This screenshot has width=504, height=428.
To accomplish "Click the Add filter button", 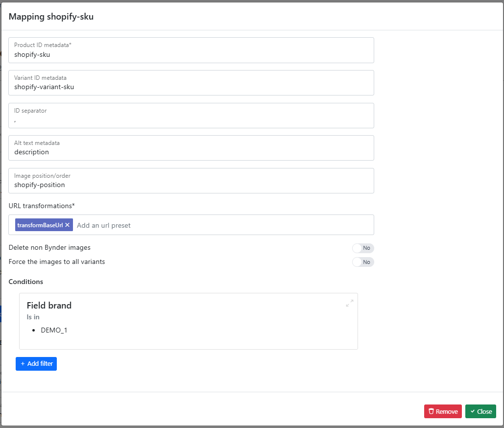I will click(36, 364).
